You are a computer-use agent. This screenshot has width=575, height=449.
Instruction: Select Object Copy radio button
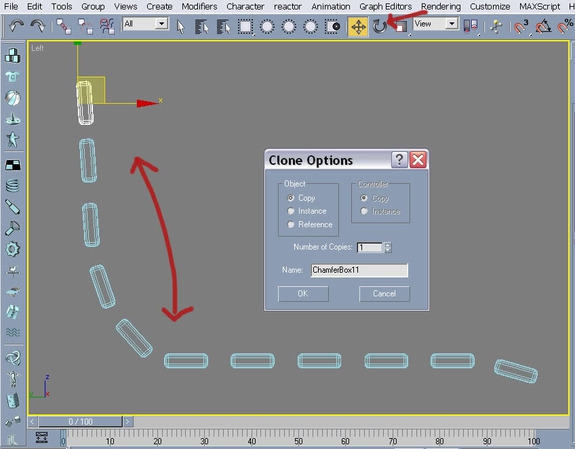pos(290,198)
